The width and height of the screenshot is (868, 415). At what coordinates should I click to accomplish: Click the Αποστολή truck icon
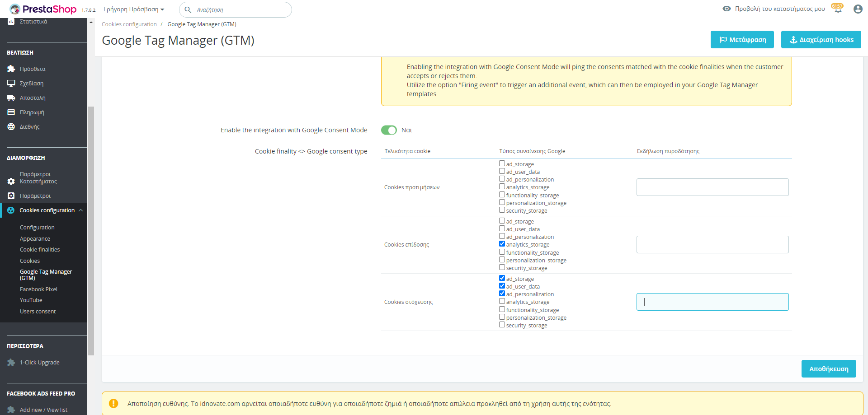point(11,98)
